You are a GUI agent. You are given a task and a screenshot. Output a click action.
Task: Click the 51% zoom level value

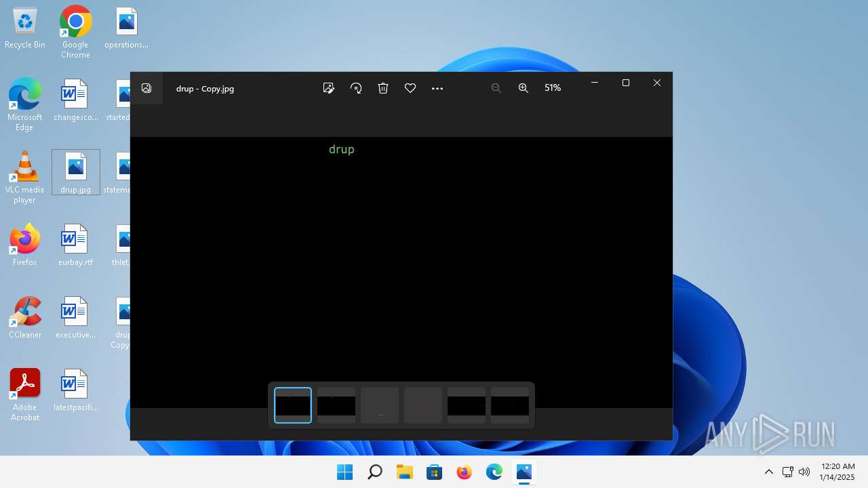[553, 88]
